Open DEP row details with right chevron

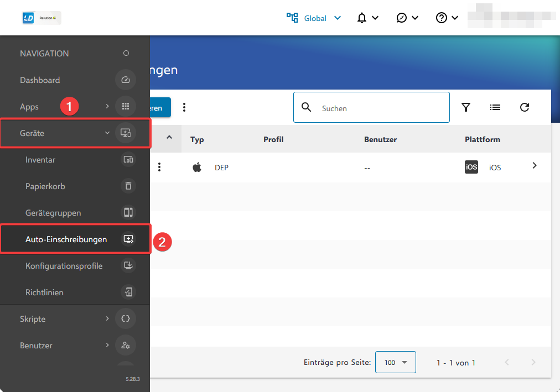[535, 165]
